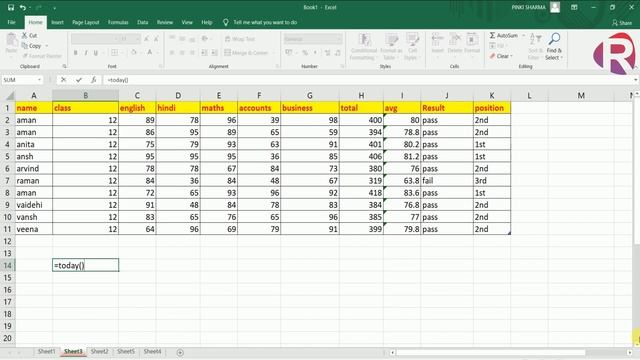This screenshot has height=360, width=640.
Task: Switch to the Data tab
Action: (x=142, y=22)
